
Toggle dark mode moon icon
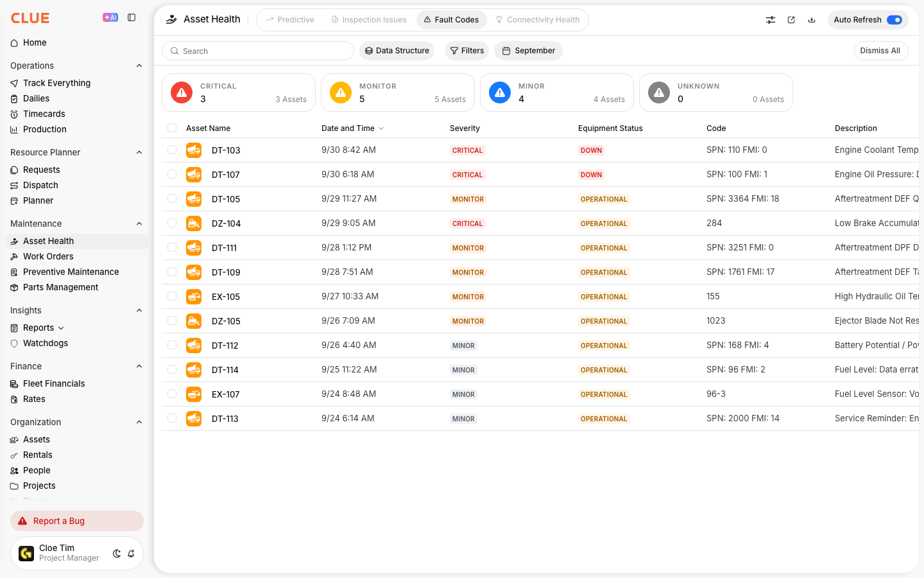117,554
